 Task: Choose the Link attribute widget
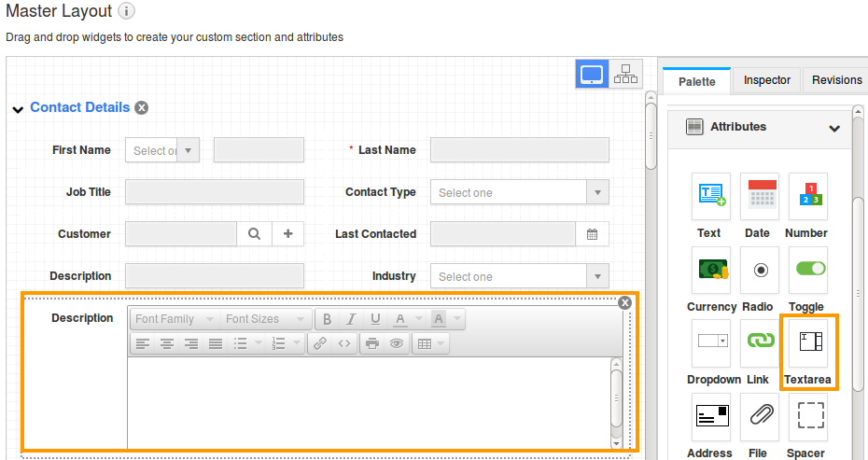759,343
